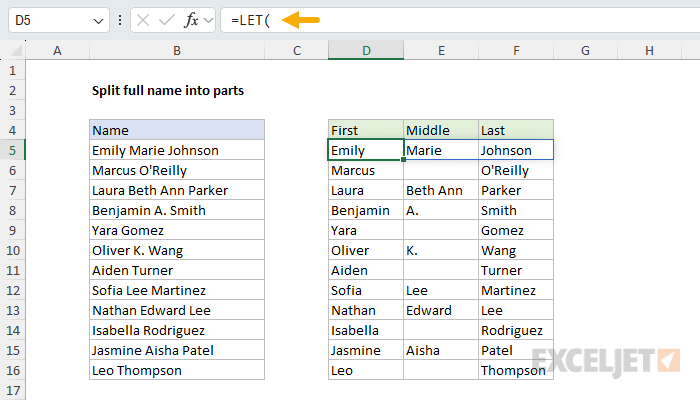This screenshot has height=400, width=700.
Task: Select cell 'Benjamin A. Smith'
Action: [177, 210]
